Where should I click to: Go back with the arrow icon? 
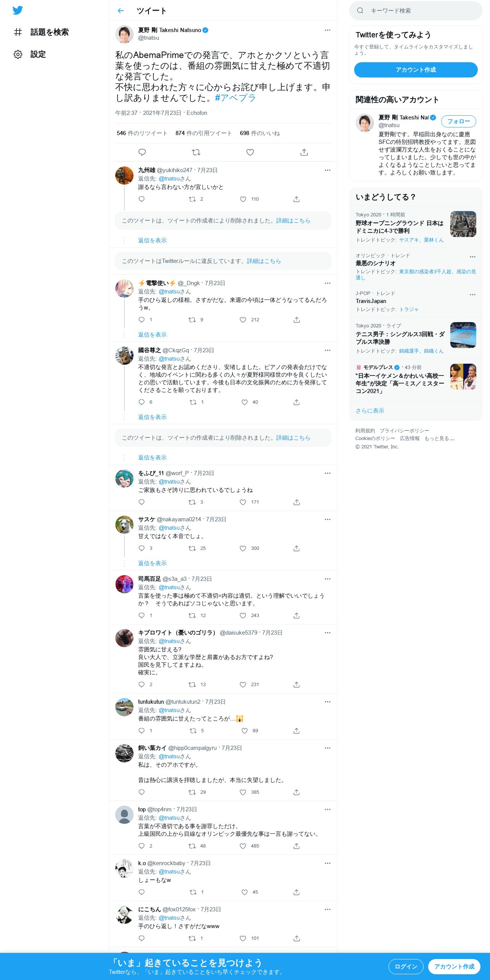click(121, 11)
